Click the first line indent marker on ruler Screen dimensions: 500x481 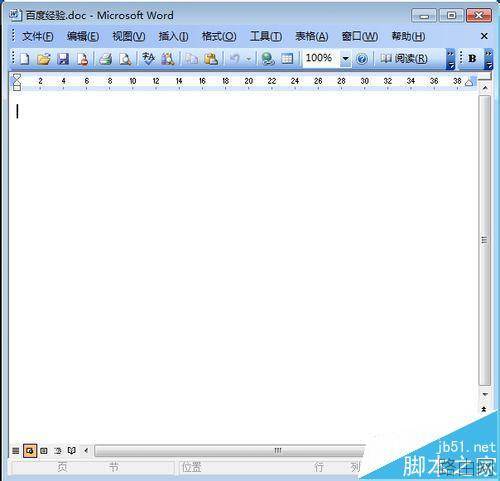tap(17, 78)
